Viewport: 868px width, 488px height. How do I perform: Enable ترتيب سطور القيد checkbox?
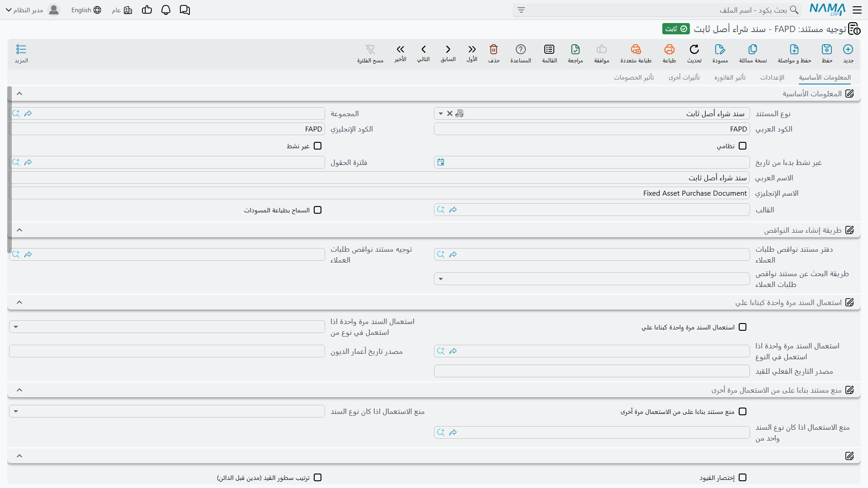tap(318, 478)
